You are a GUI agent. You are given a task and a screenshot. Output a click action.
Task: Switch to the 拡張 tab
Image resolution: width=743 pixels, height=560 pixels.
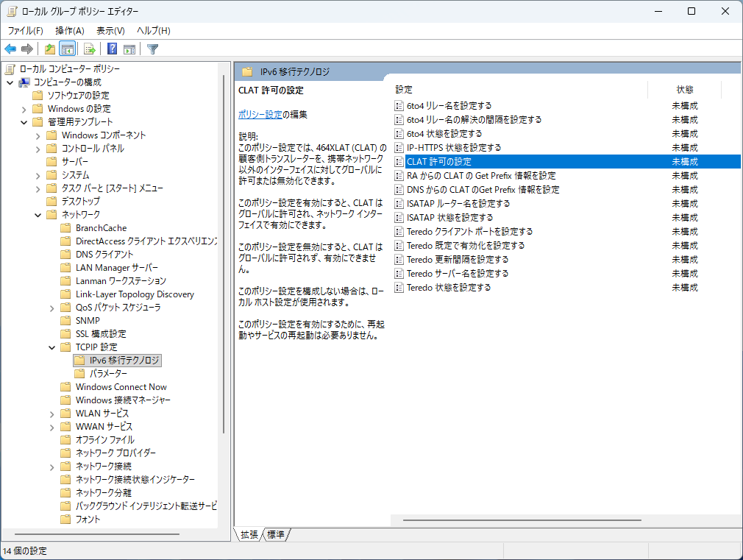(x=249, y=534)
